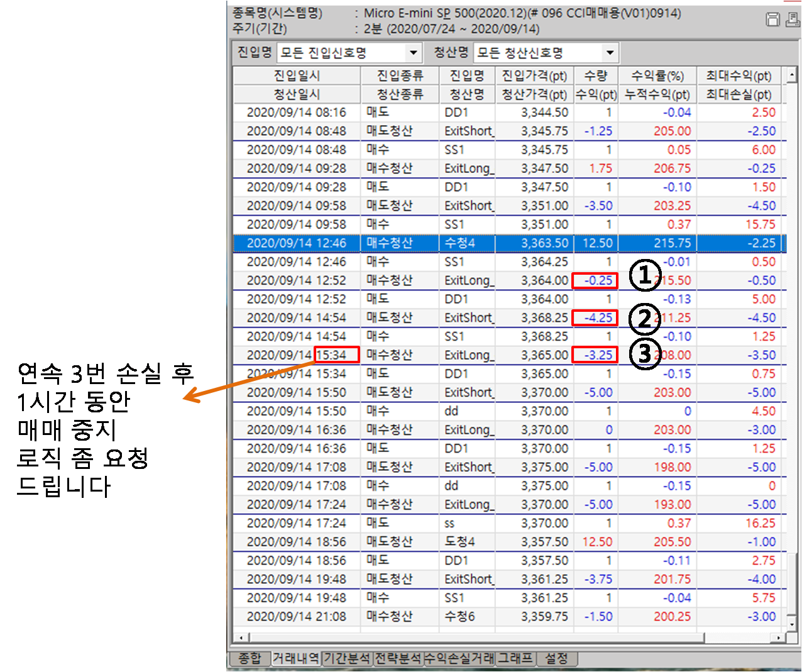Click the 최대수익(pt) column header

coord(739,76)
